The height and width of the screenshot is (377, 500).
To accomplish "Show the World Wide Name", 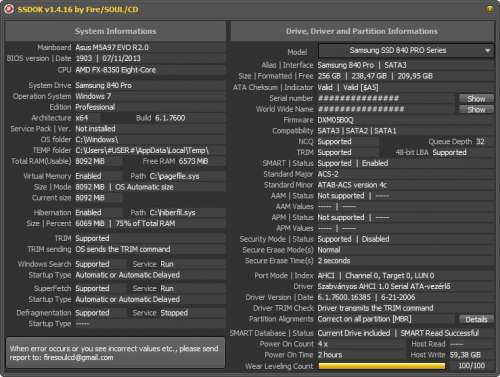I will [476, 109].
